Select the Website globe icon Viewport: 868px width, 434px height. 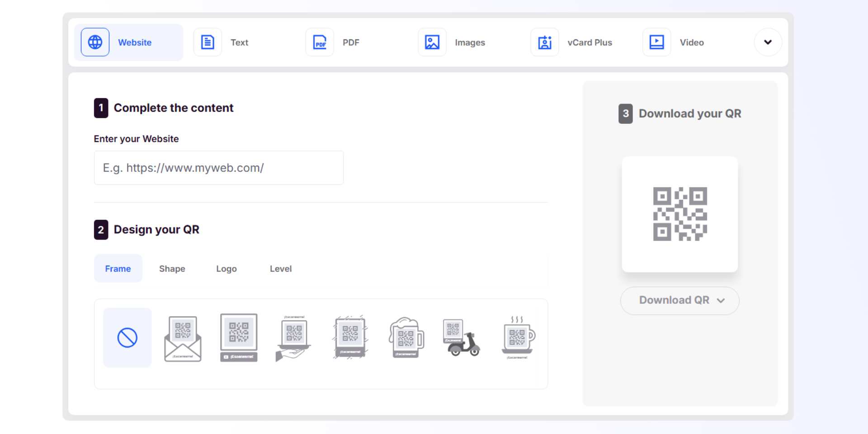94,42
